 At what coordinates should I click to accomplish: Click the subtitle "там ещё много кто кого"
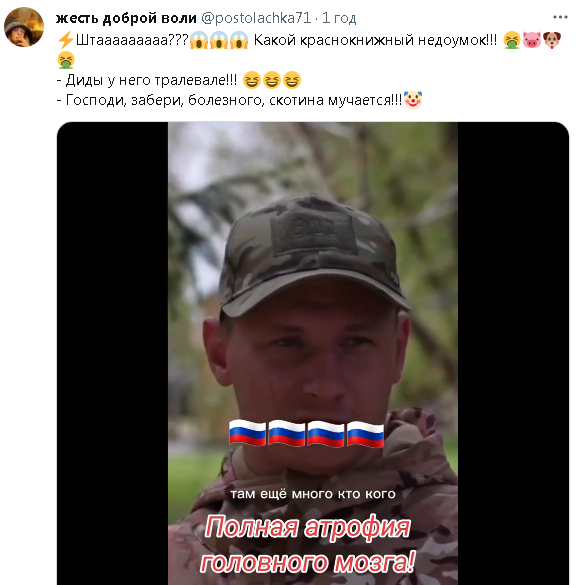click(x=313, y=494)
